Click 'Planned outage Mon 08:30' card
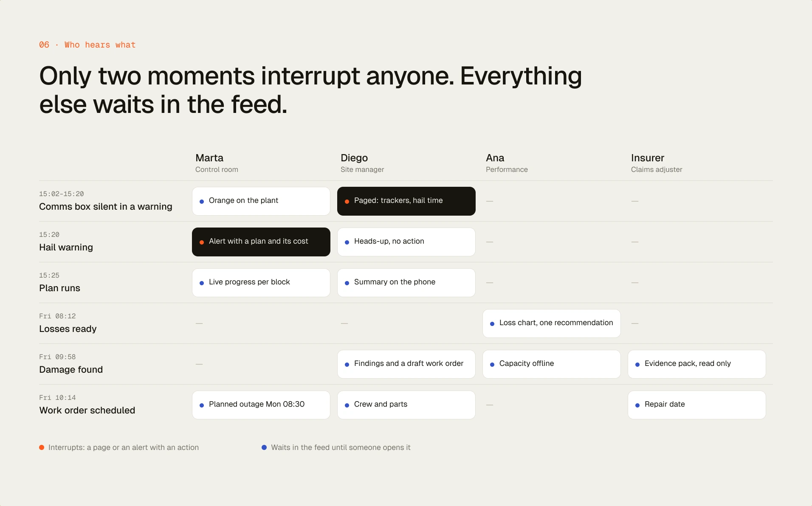812x506 pixels. pyautogui.click(x=261, y=405)
